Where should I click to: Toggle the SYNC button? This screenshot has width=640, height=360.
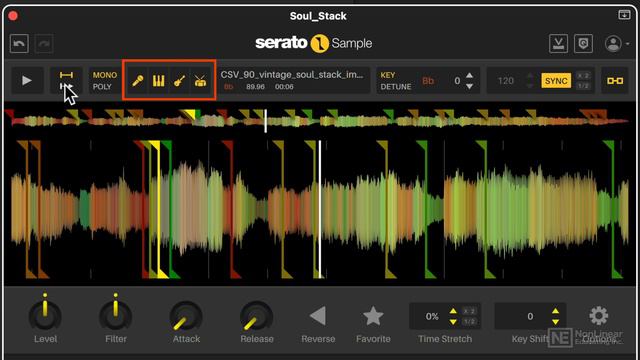click(556, 81)
